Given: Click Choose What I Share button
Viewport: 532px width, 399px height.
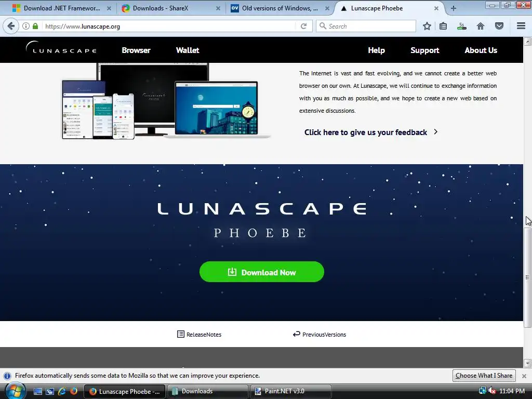Looking at the screenshot, I should (x=484, y=376).
